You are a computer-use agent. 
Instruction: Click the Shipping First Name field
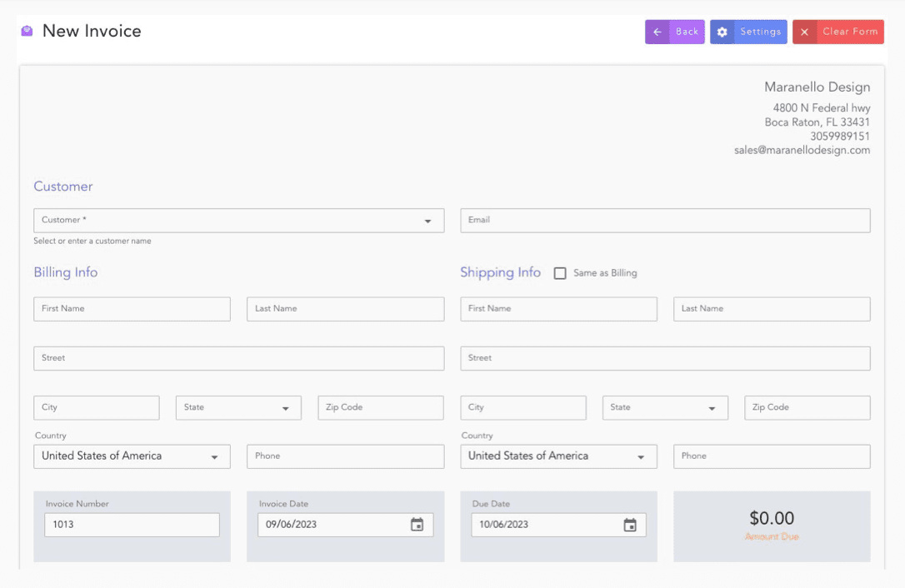coord(558,309)
